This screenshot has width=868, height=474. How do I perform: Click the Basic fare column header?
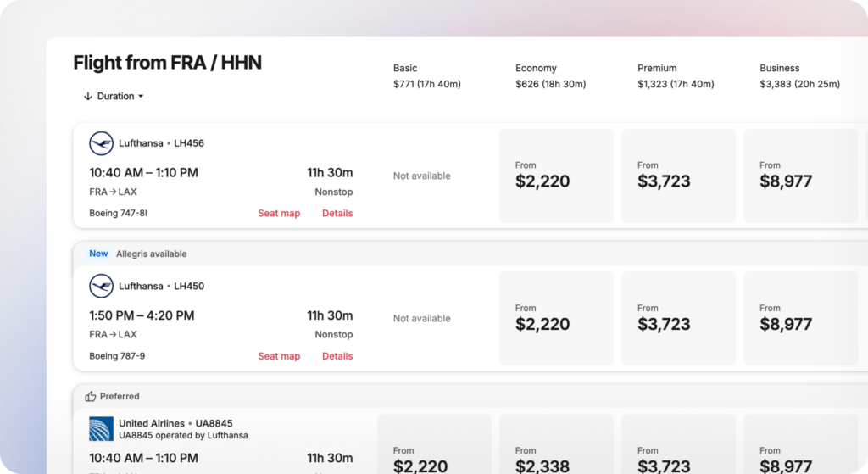point(405,68)
